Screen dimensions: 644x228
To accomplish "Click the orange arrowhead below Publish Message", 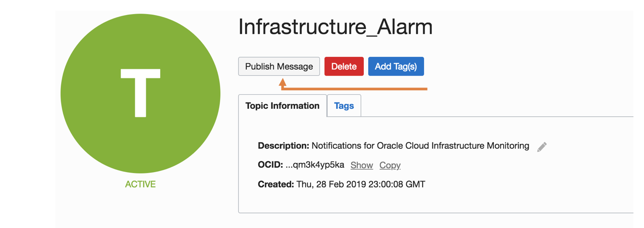I will pyautogui.click(x=282, y=82).
